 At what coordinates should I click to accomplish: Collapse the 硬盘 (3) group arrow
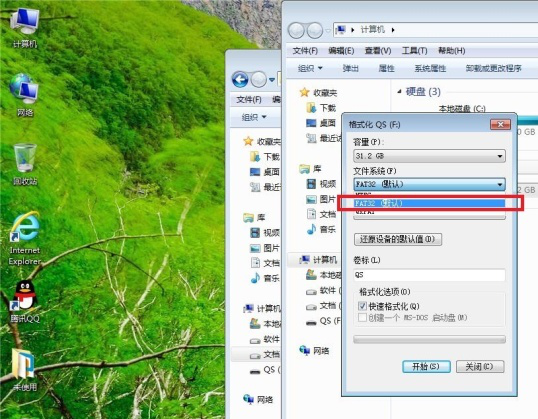pyautogui.click(x=399, y=92)
